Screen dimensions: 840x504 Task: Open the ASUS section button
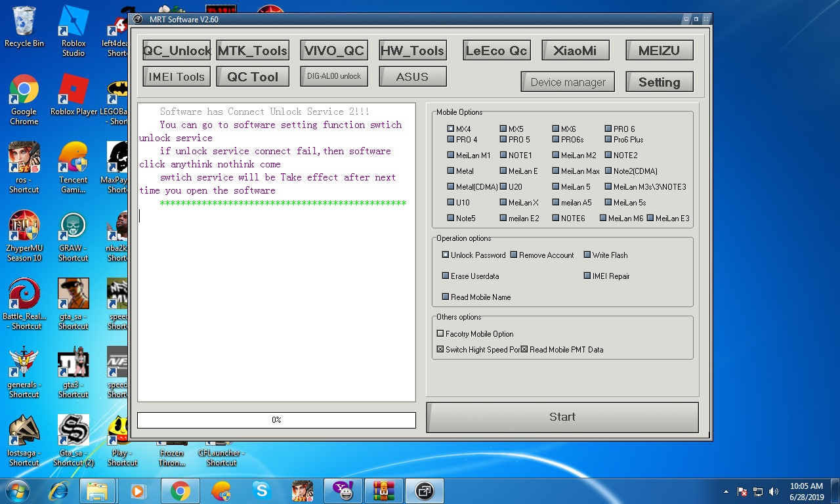coord(413,76)
